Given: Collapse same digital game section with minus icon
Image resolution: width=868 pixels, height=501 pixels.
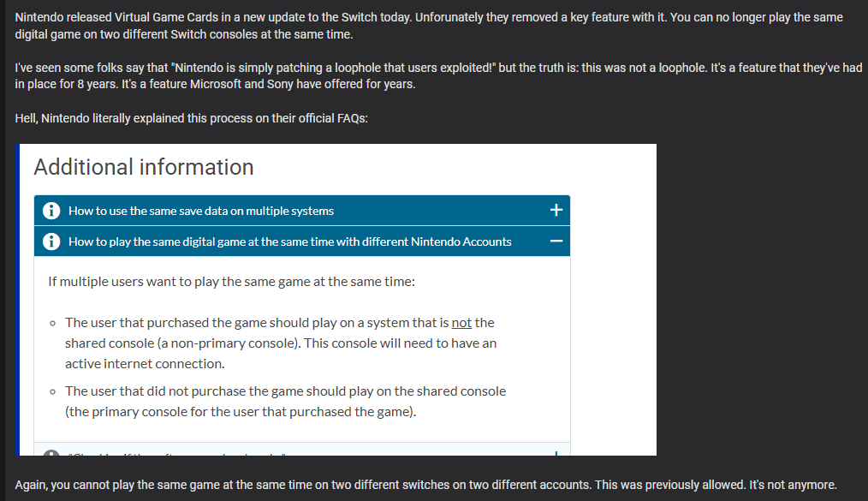Looking at the screenshot, I should (x=556, y=242).
